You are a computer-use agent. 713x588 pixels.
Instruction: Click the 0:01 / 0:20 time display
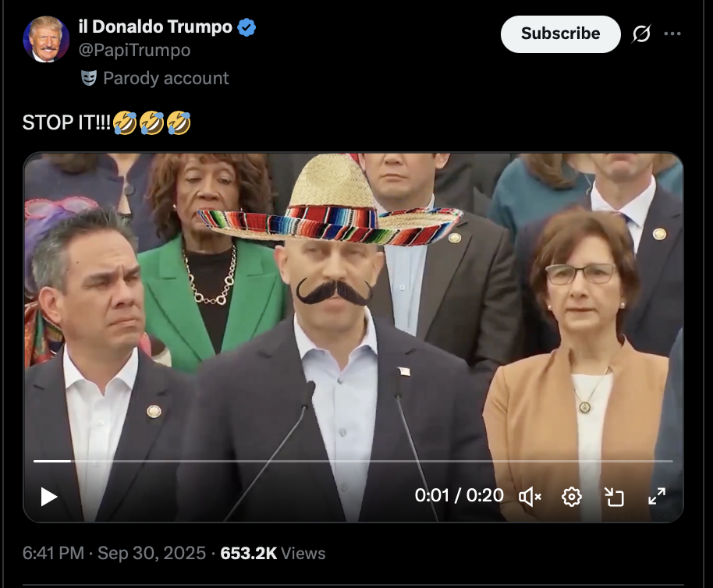459,496
